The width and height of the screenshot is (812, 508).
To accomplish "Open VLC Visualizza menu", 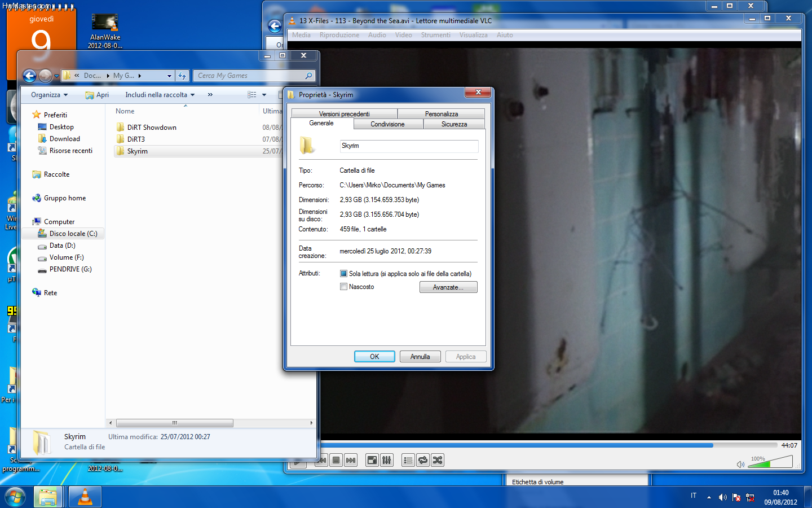I will pyautogui.click(x=474, y=35).
